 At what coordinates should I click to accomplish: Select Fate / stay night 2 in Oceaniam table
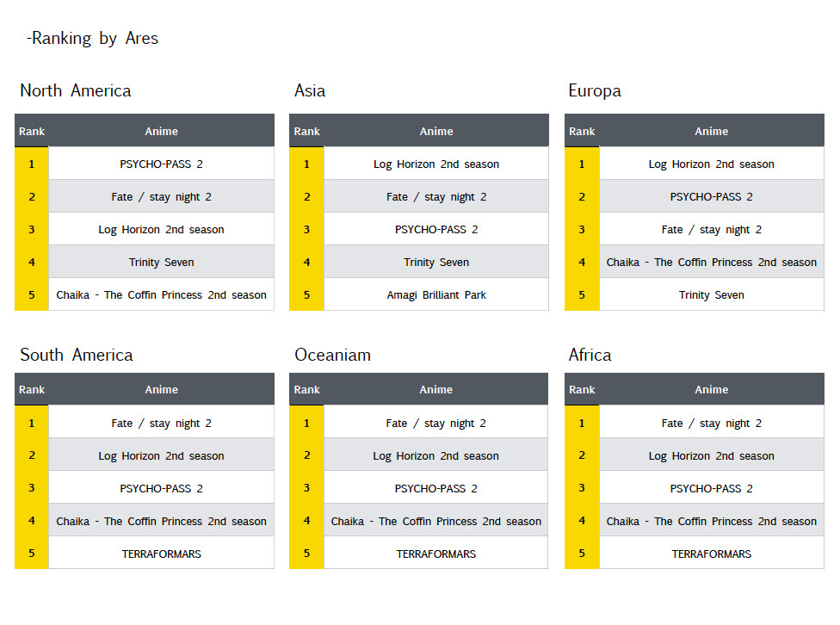point(436,423)
